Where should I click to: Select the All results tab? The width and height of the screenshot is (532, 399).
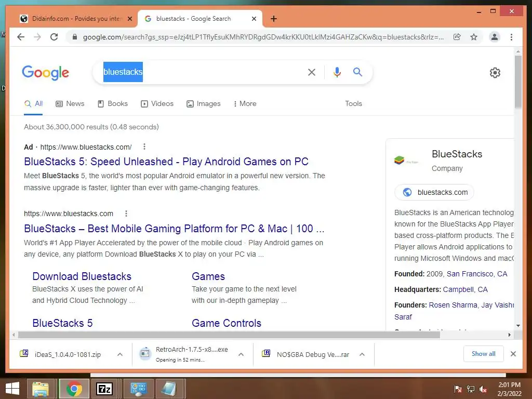pyautogui.click(x=33, y=103)
